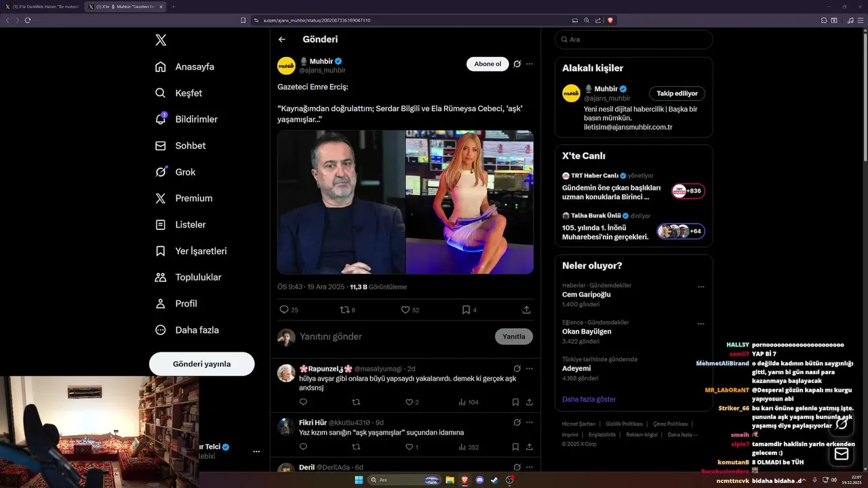Go to Anasayfa in the sidebar
This screenshot has height=488, width=868.
(184, 66)
